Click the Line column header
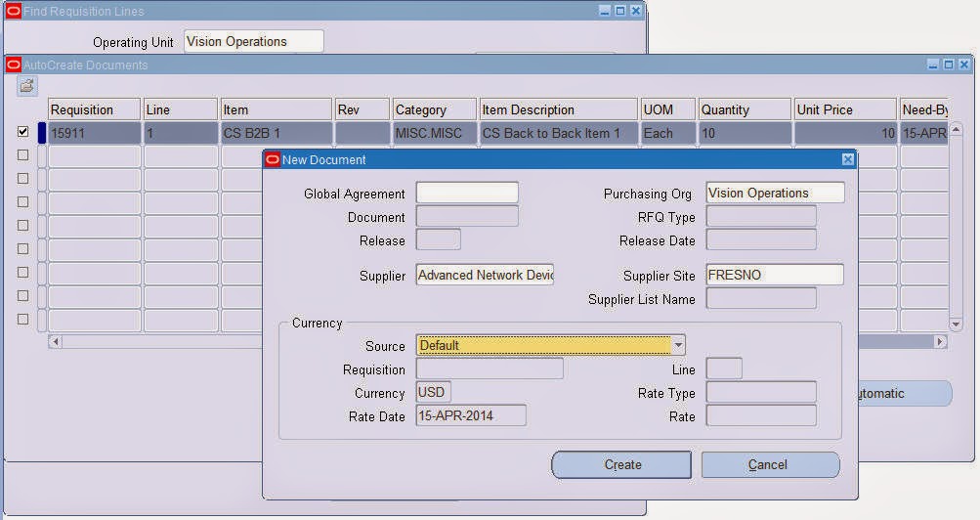 tap(181, 109)
